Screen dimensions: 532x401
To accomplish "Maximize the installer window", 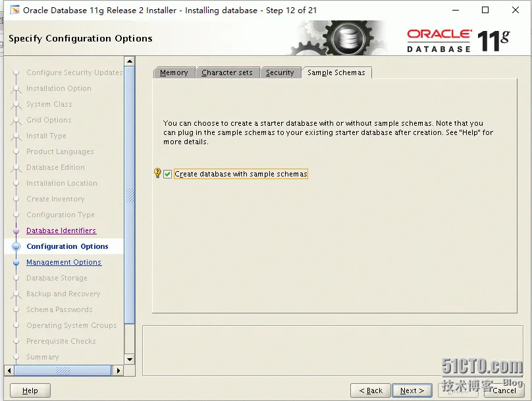I will tap(485, 10).
